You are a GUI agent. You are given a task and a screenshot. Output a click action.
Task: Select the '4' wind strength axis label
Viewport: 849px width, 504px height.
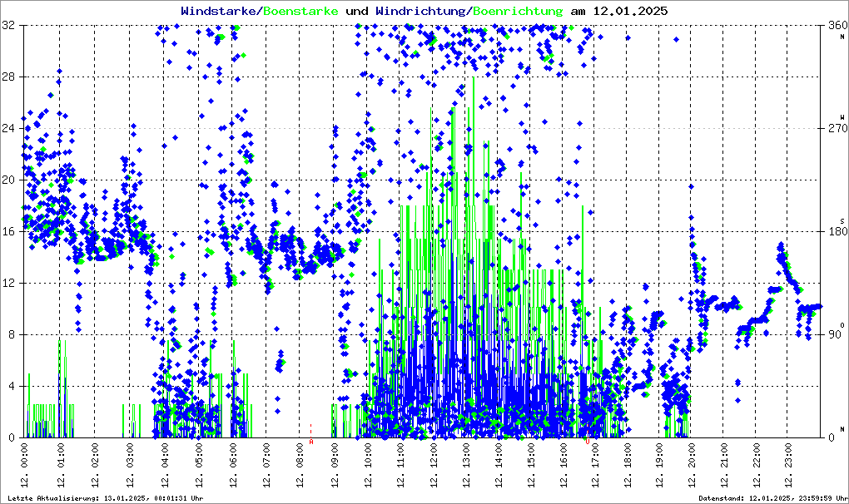[12, 387]
